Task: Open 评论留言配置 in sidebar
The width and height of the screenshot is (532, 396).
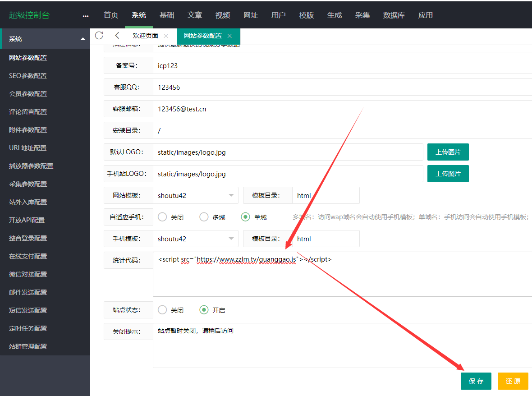Action: point(28,112)
